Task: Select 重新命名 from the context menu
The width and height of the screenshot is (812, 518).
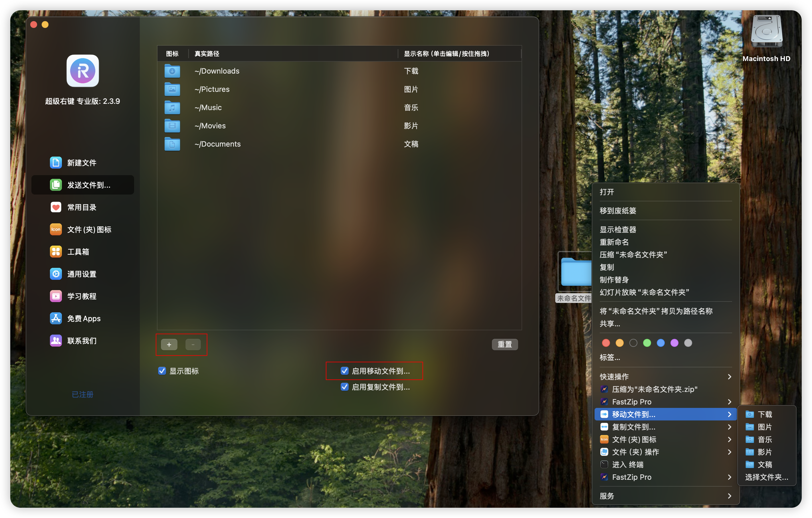Action: click(614, 242)
